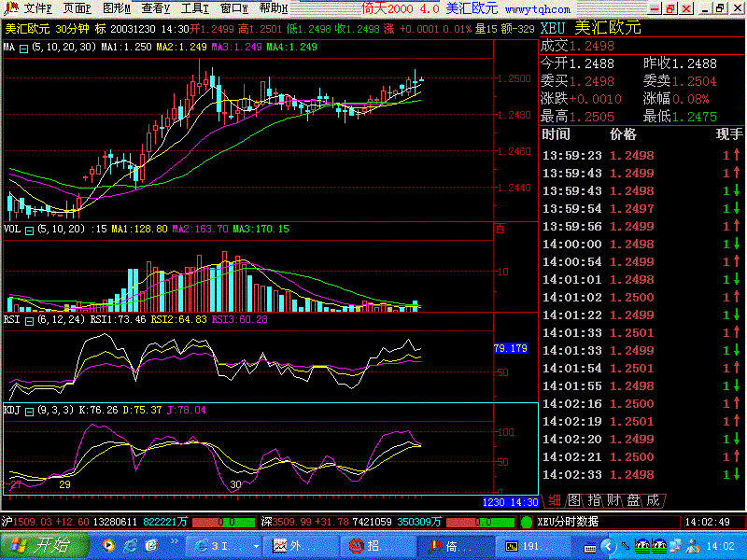
Task: Click the 美汇欧元 symbol name in chart header
Action: pyautogui.click(x=27, y=29)
